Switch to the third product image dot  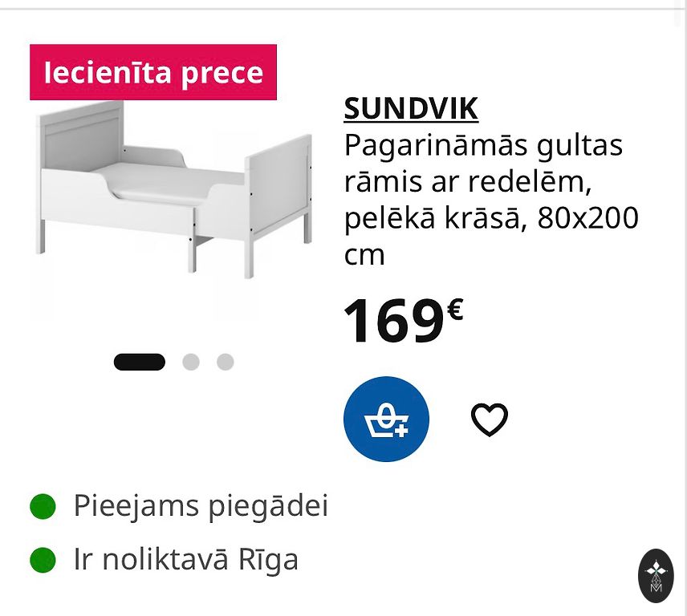(x=225, y=362)
